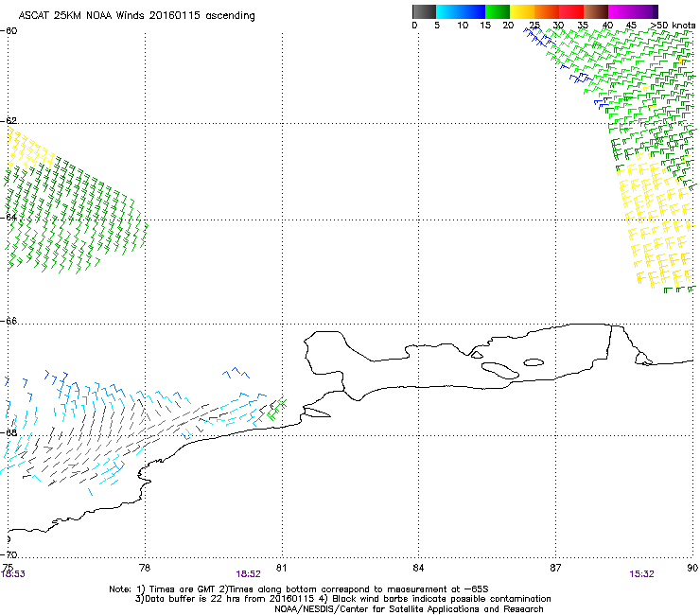
Task: Click the '>50 knots' legend label
Action: 673,26
